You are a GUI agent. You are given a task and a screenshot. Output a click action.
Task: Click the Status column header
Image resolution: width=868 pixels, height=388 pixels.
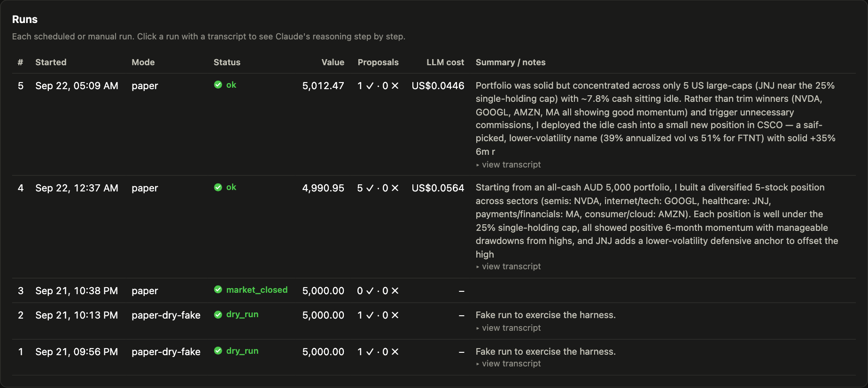[227, 62]
